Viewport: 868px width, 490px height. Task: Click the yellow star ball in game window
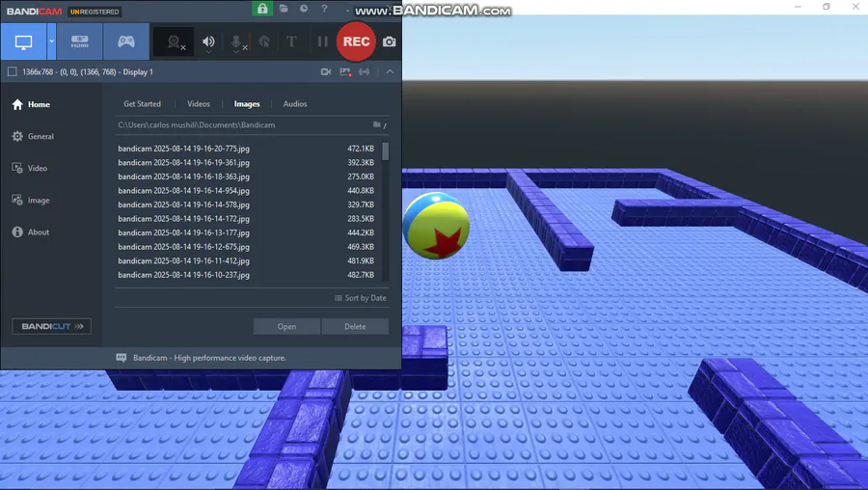click(x=436, y=226)
